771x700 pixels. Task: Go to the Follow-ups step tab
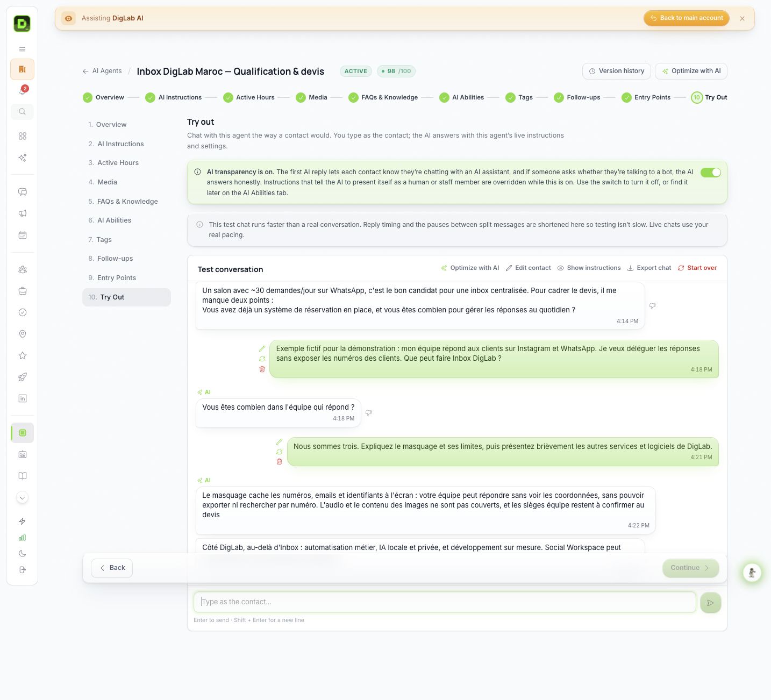577,97
